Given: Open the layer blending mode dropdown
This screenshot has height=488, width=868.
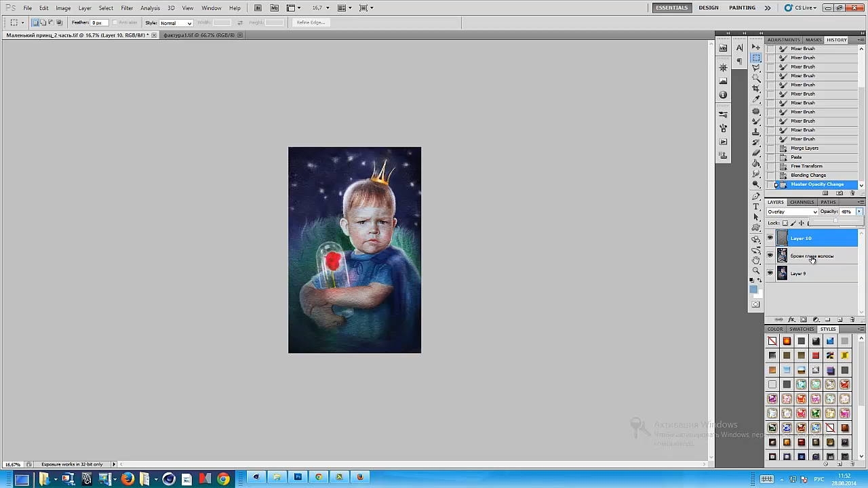Looking at the screenshot, I should tap(792, 212).
